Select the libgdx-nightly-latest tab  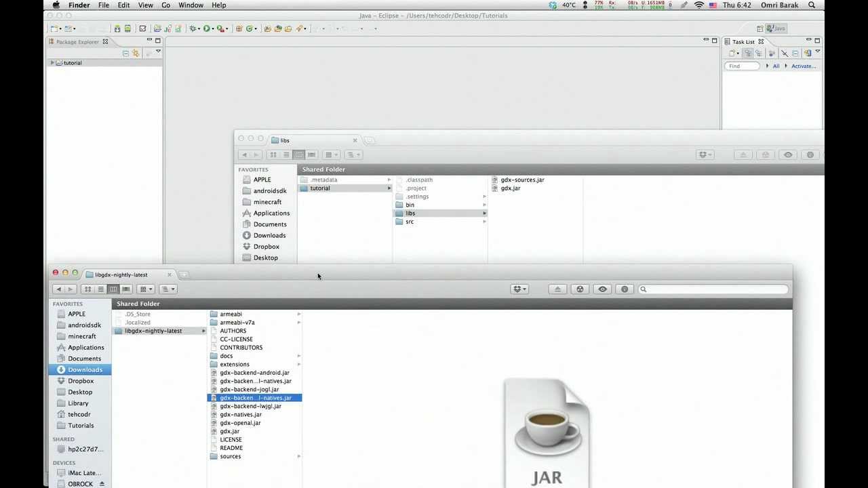click(127, 274)
